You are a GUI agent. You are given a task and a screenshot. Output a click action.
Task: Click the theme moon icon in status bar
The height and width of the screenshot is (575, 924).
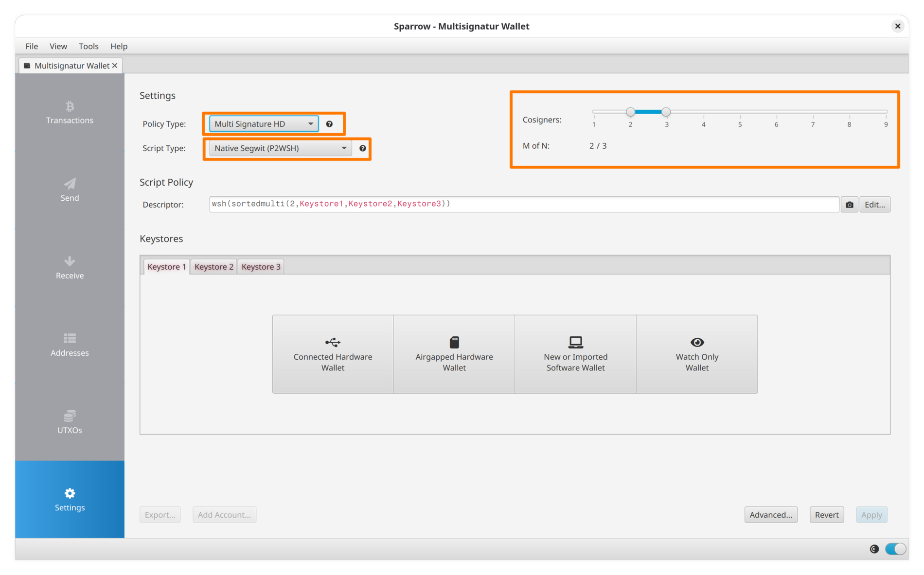click(874, 549)
